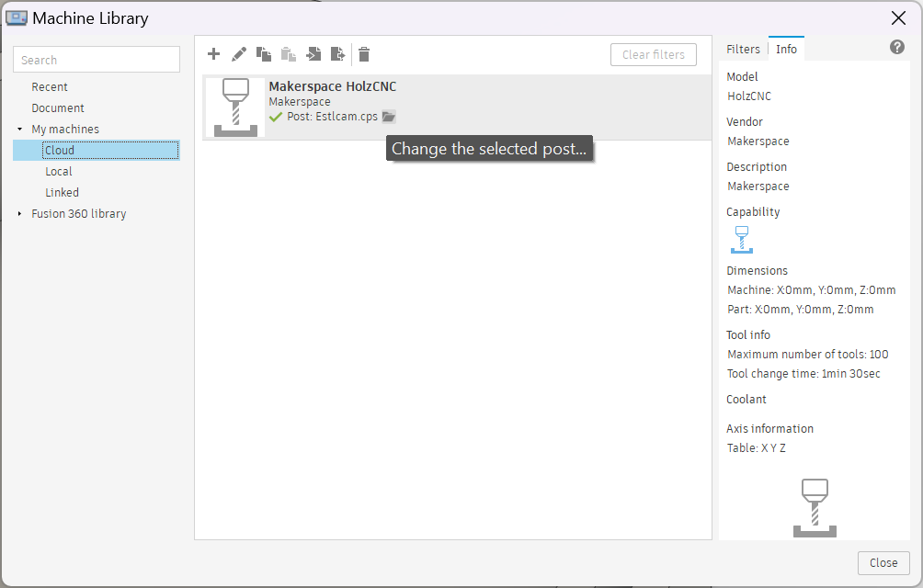Click the export machine toolbar icon
The height and width of the screenshot is (588, 923).
pos(338,54)
